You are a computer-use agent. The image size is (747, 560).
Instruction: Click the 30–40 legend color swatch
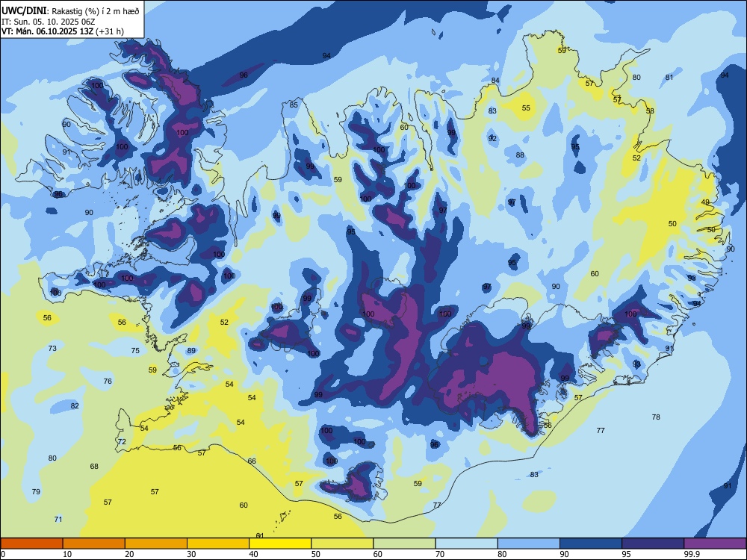click(x=218, y=544)
